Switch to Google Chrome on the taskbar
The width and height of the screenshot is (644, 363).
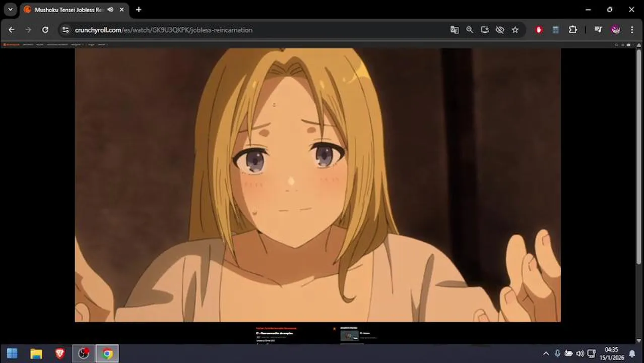pos(107,353)
